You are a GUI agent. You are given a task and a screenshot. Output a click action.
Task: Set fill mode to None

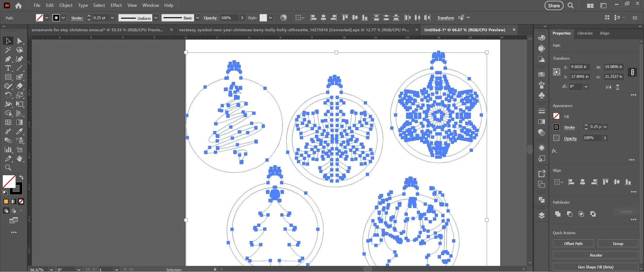coord(21,202)
